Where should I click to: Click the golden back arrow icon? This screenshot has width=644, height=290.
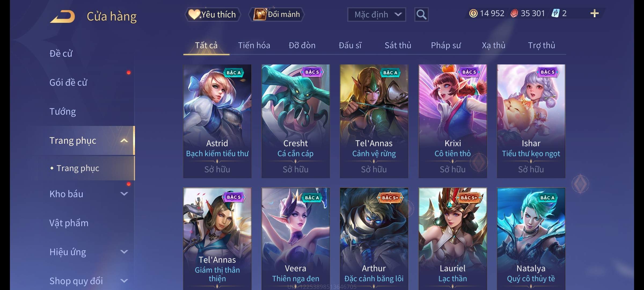pyautogui.click(x=63, y=17)
